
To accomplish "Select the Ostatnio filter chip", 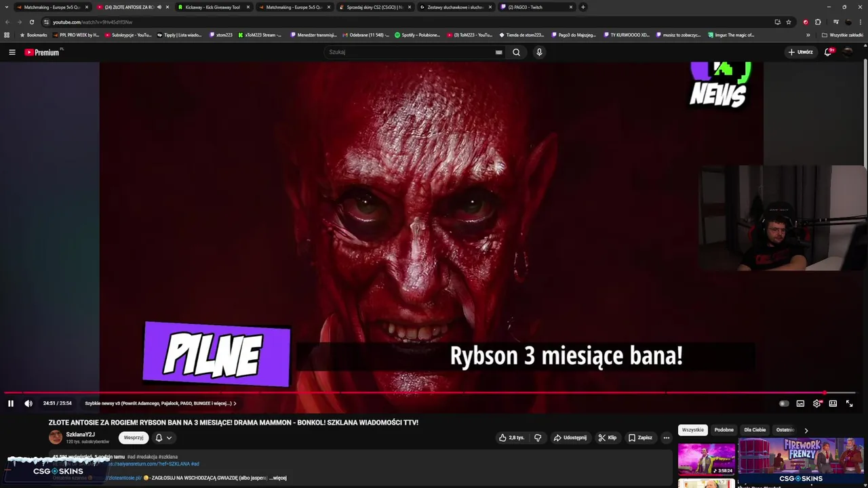I will (x=785, y=430).
